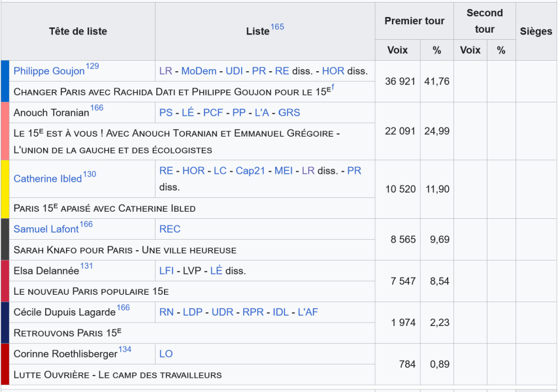Follow the MoDem party link
Viewport: 558px width, 392px height.
pyautogui.click(x=199, y=71)
